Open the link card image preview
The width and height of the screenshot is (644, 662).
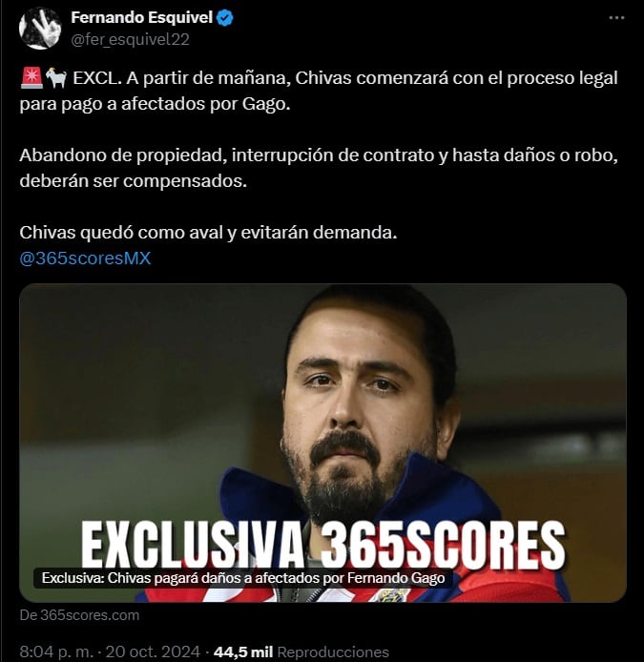(322, 443)
